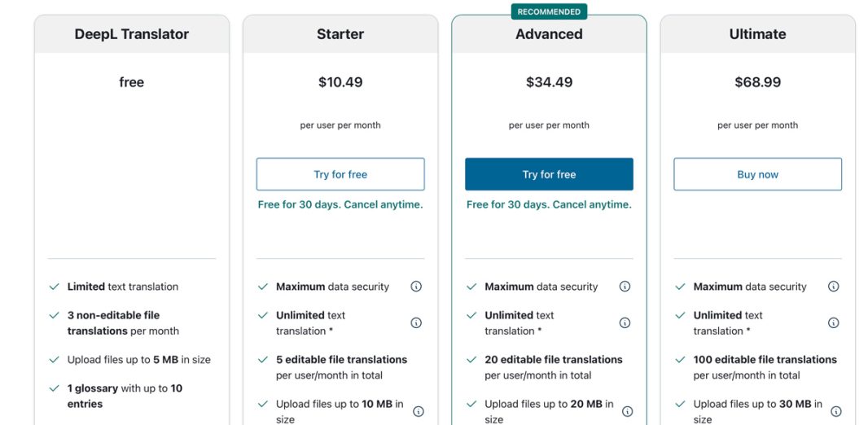Click the $34.49 Advanced price
The height and width of the screenshot is (425, 868).
(549, 82)
